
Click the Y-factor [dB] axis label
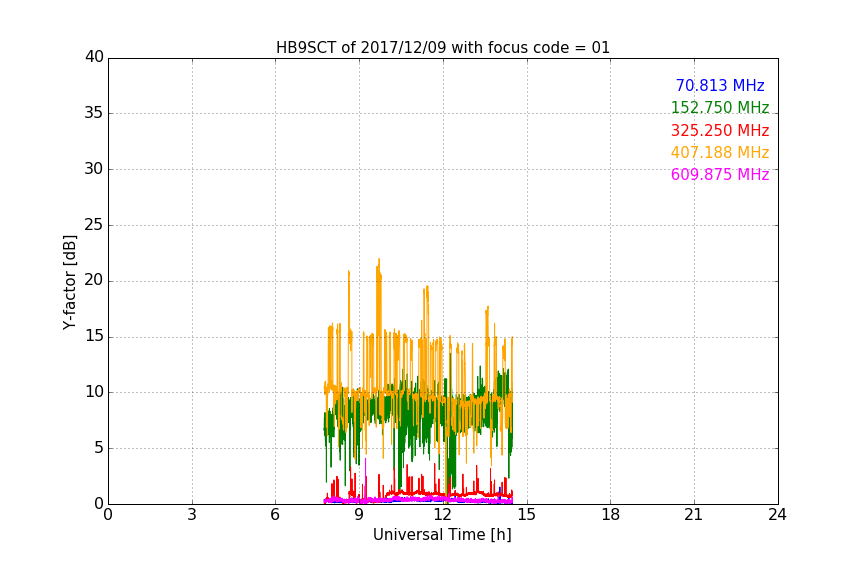pos(69,282)
